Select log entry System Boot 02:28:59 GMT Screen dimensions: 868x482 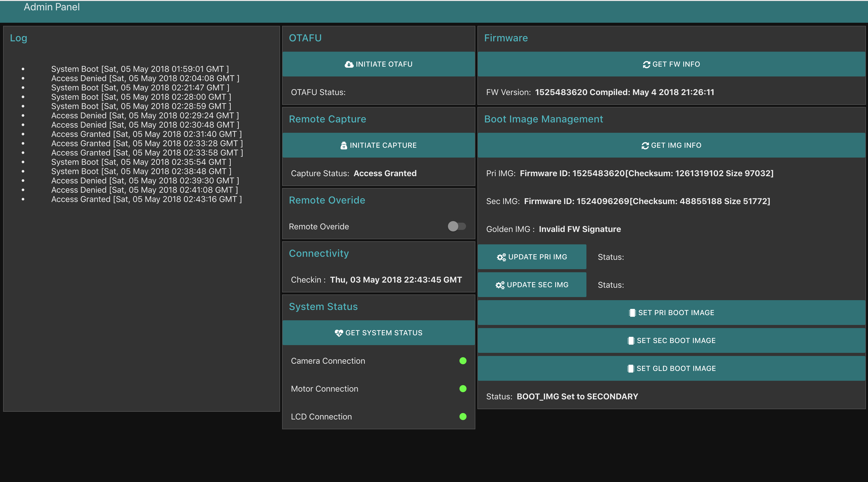coord(141,106)
